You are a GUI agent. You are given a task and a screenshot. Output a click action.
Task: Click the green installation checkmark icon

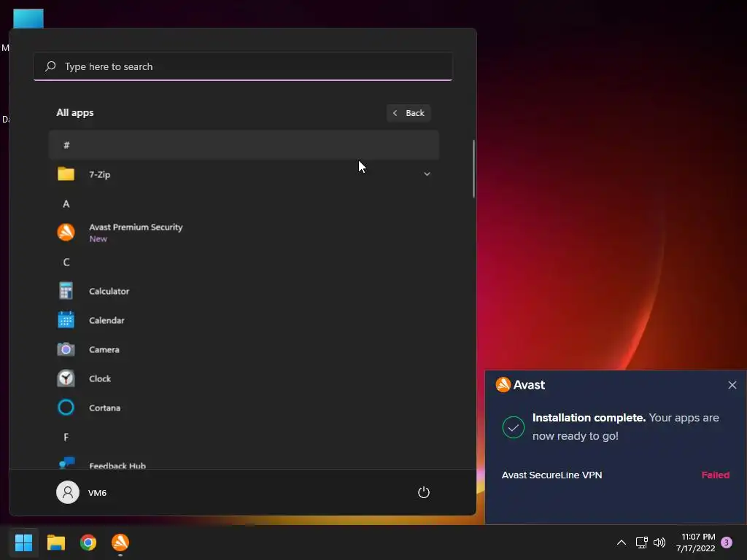pyautogui.click(x=513, y=427)
